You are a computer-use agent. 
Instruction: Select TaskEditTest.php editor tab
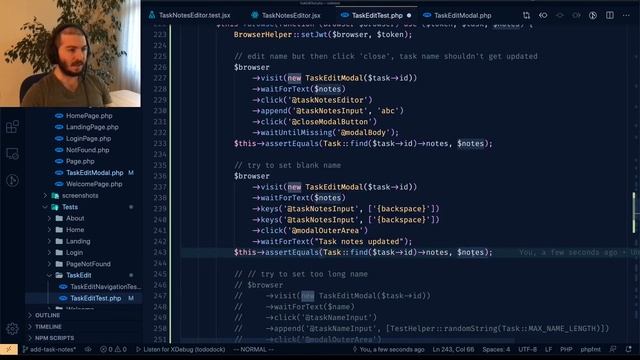click(377, 16)
